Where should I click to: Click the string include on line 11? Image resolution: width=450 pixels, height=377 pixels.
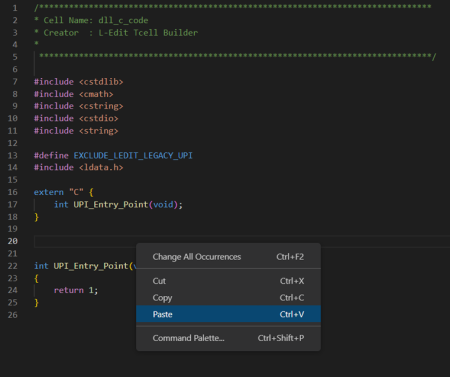(76, 131)
